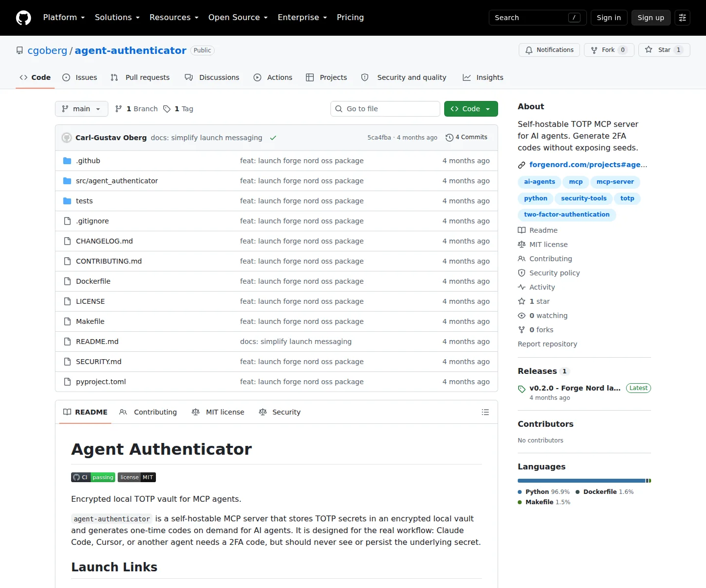The width and height of the screenshot is (706, 588).
Task: Open Security policy in About sidebar
Action: point(549,273)
